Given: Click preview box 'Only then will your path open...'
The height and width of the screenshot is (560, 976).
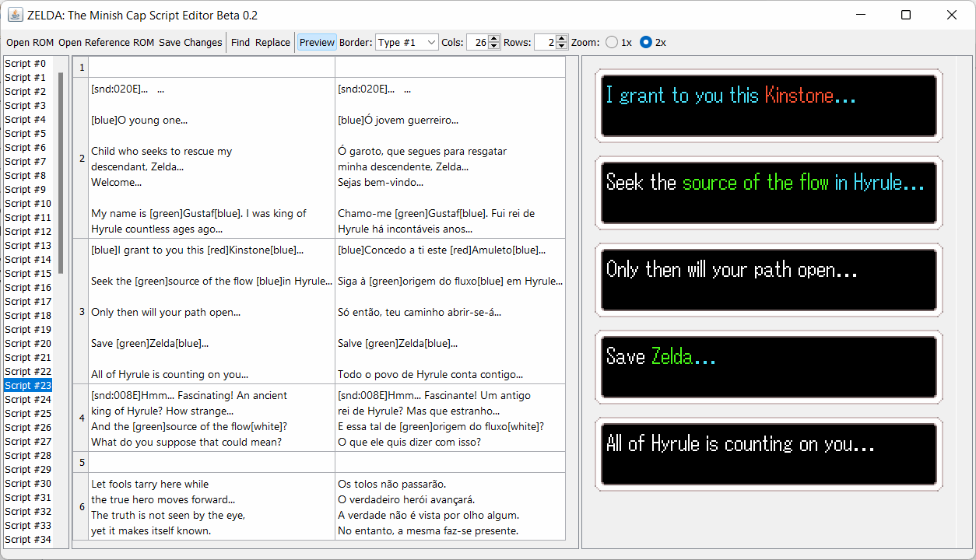Looking at the screenshot, I should pos(769,280).
